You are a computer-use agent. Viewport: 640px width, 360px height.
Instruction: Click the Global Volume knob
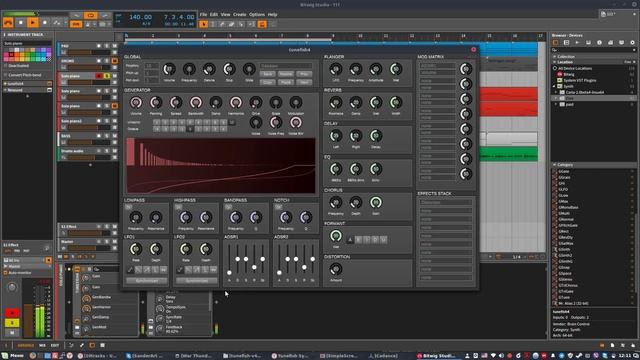click(169, 69)
